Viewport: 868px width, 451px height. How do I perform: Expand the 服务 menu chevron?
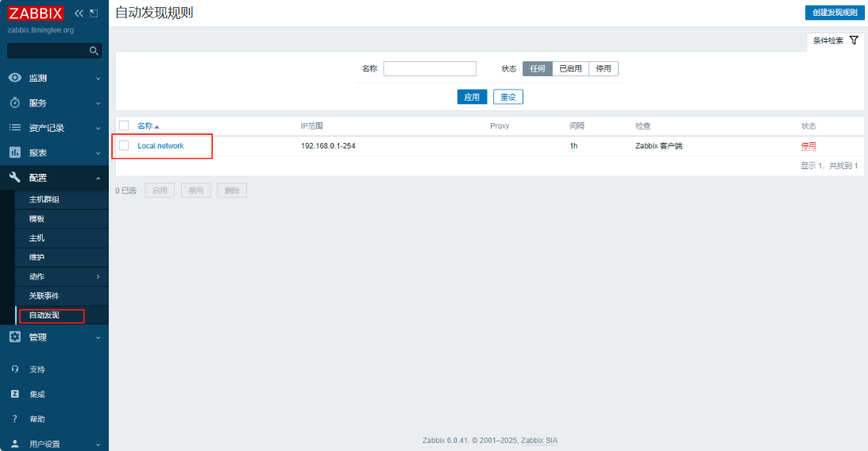(x=98, y=103)
